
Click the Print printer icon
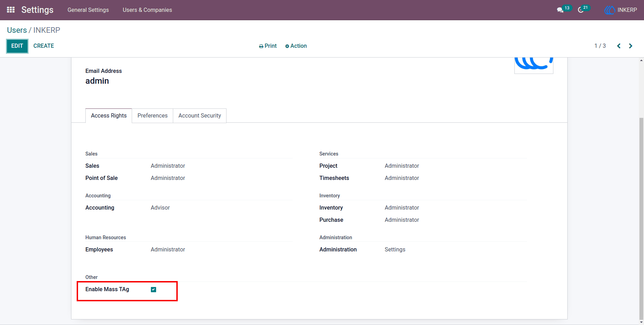pyautogui.click(x=261, y=46)
